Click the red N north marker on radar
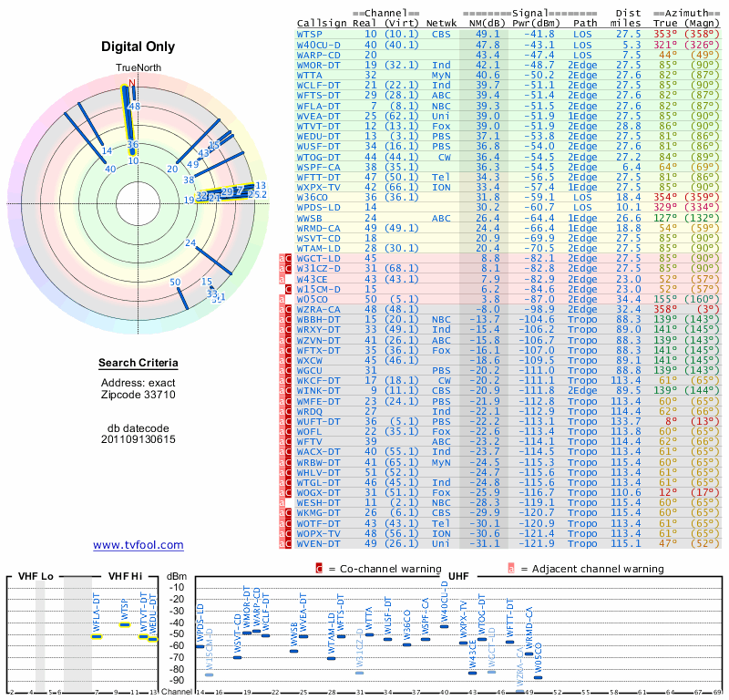729x700 pixels. [132, 83]
